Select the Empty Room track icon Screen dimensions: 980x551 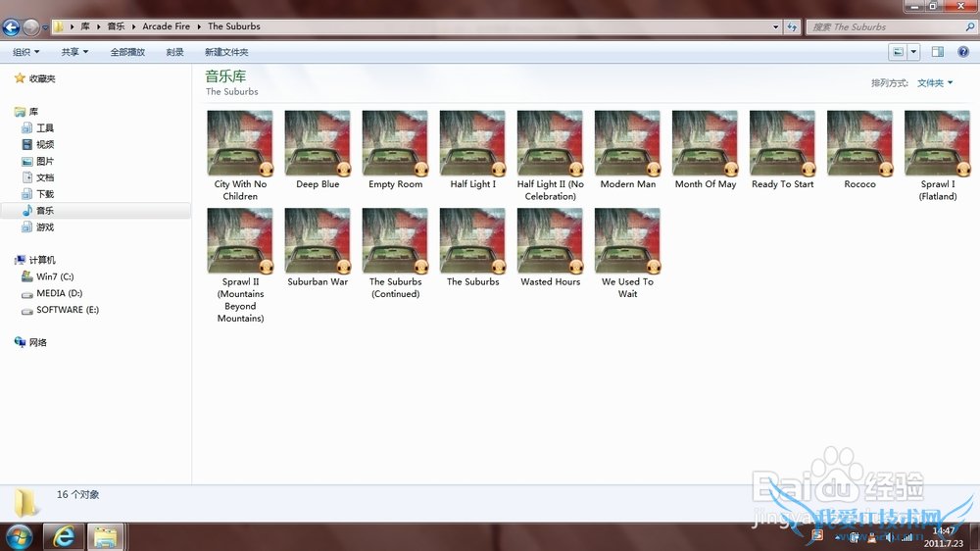[x=395, y=143]
